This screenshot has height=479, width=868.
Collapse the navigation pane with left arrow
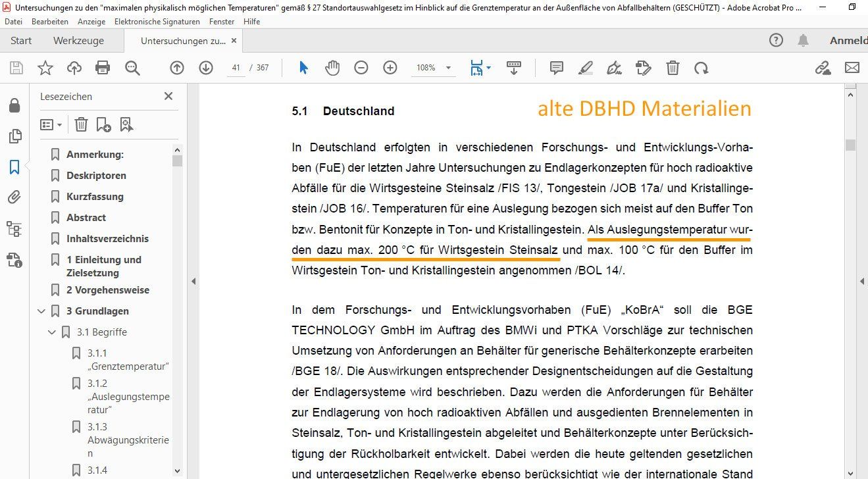[x=193, y=281]
